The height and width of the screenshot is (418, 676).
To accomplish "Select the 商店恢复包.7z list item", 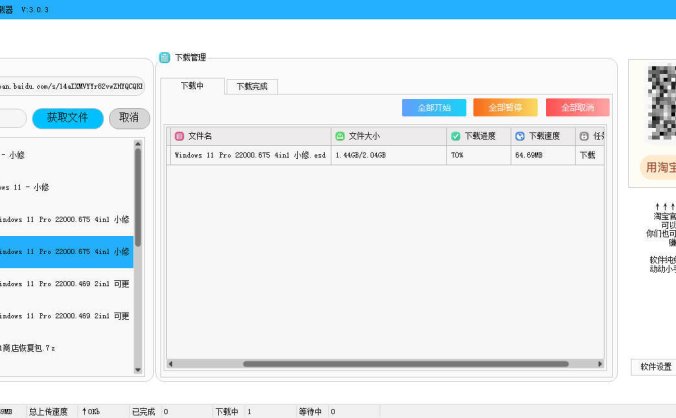I will [x=66, y=348].
